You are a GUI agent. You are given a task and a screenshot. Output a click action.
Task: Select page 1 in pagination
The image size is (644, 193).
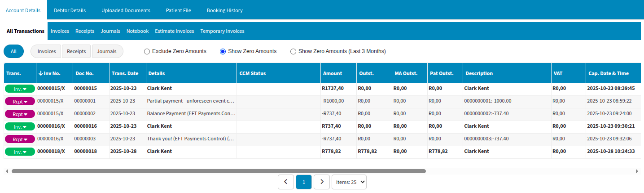(304, 182)
